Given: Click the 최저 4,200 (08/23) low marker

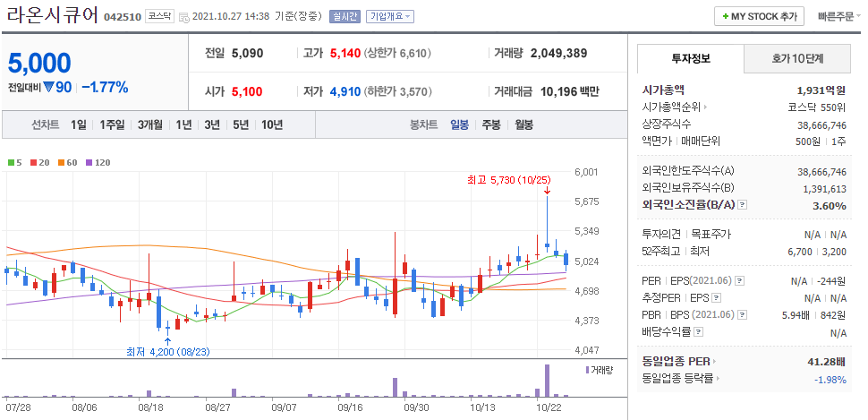Looking at the screenshot, I should (167, 351).
